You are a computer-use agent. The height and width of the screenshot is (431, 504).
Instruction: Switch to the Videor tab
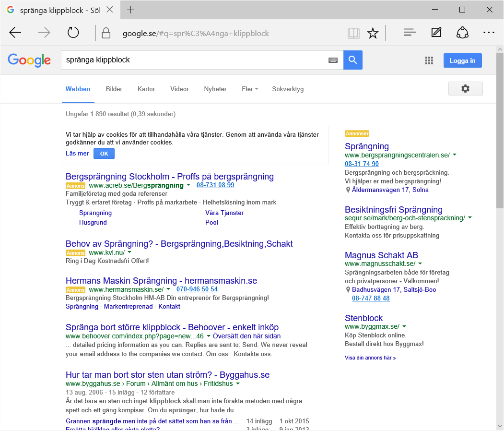pyautogui.click(x=179, y=89)
